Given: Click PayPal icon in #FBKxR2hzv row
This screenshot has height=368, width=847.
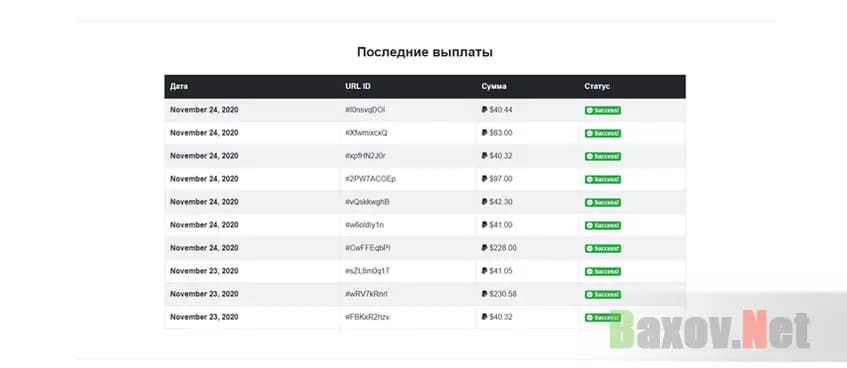Looking at the screenshot, I should (x=484, y=317).
